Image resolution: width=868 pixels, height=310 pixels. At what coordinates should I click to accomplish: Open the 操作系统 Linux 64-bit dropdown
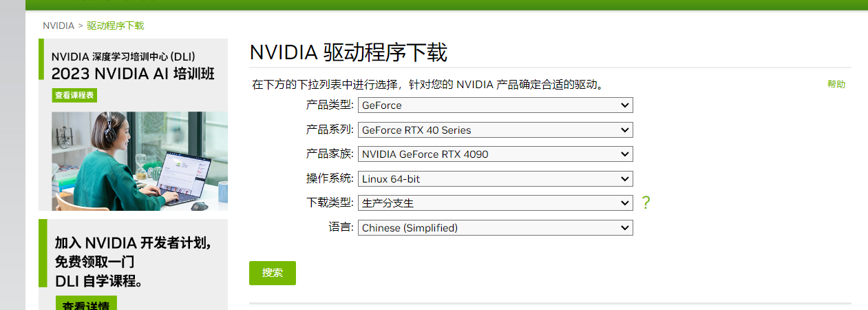[494, 179]
